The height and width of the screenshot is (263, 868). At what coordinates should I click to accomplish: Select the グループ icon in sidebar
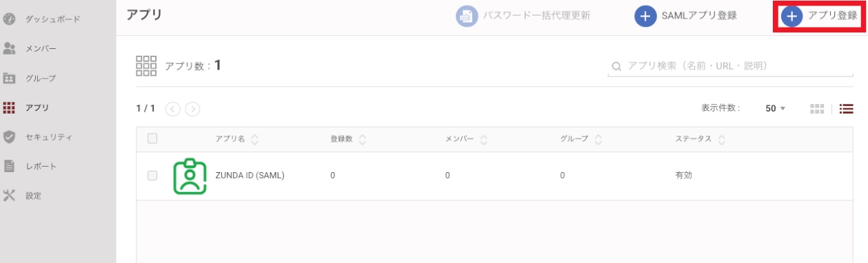click(10, 78)
